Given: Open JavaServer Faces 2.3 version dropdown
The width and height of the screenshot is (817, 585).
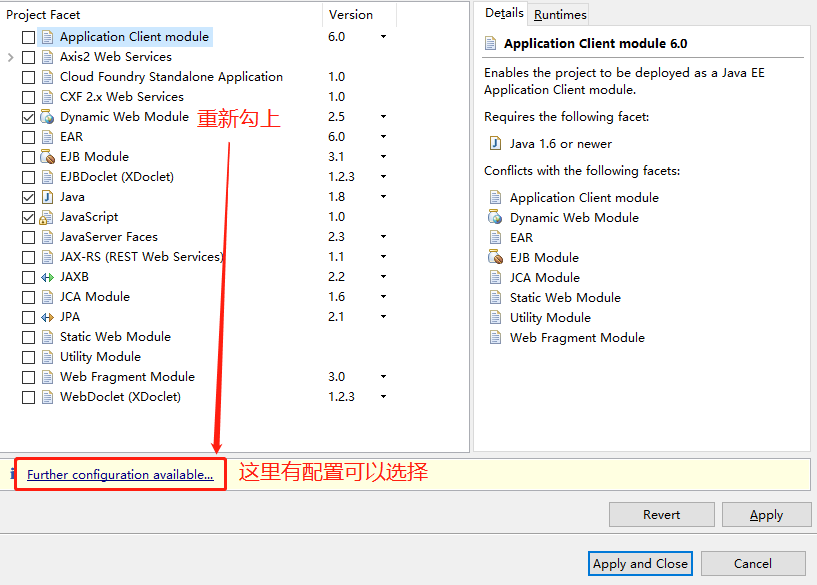Looking at the screenshot, I should tap(383, 237).
